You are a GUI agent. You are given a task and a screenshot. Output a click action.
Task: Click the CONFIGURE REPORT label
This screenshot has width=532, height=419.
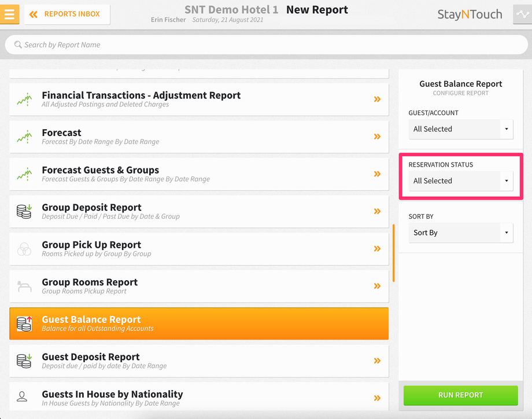click(461, 93)
